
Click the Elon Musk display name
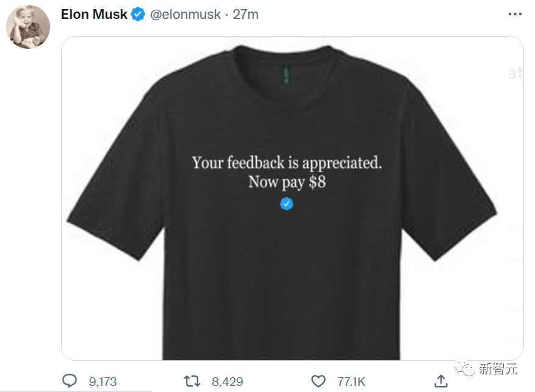pyautogui.click(x=94, y=15)
